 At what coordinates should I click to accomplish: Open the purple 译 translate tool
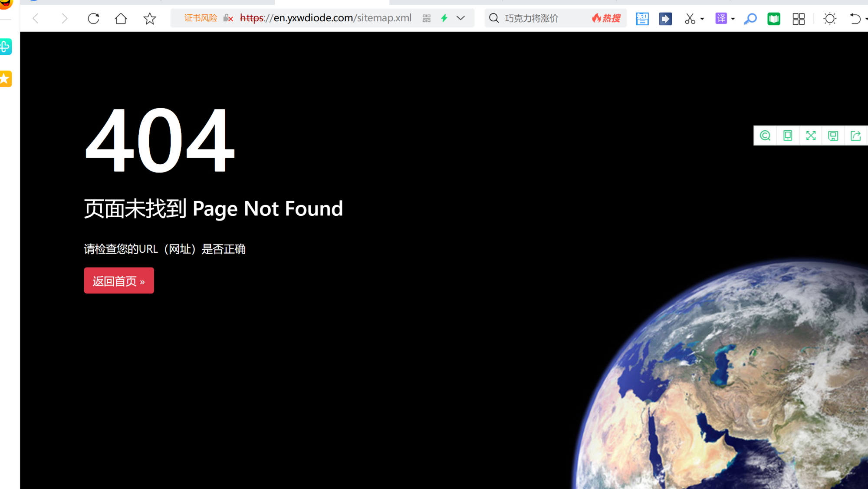[x=721, y=19]
